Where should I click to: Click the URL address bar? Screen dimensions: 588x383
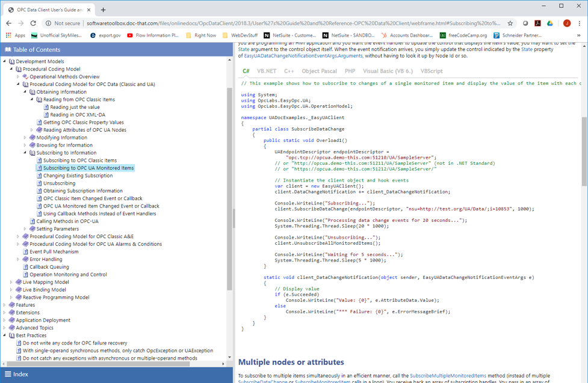coord(289,23)
